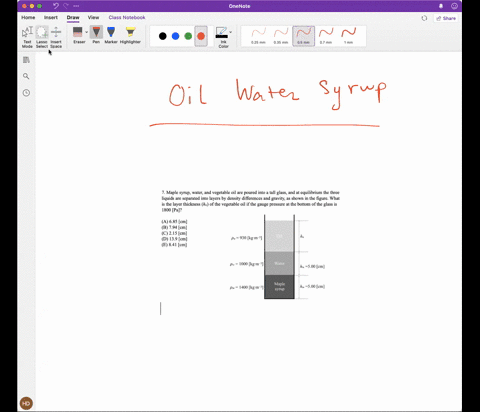This screenshot has width=480, height=412.
Task: Open the title bar more options ellipsis
Action: point(76,6)
